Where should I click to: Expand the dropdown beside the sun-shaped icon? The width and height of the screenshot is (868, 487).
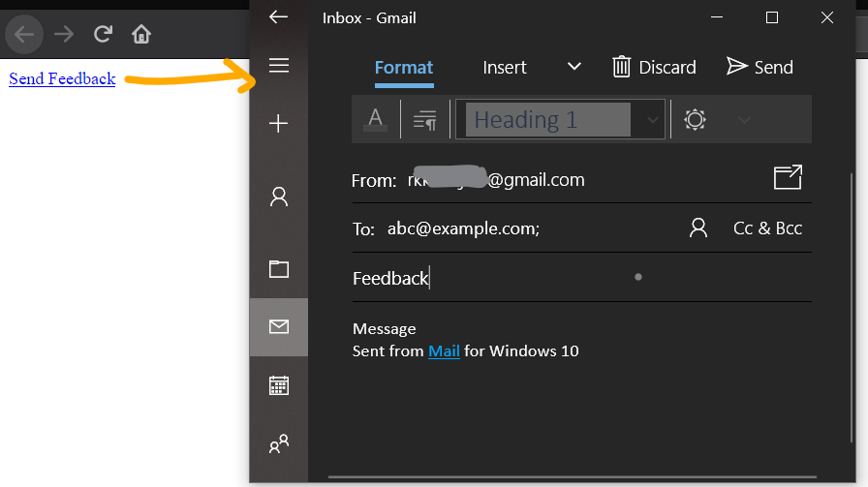(x=744, y=120)
